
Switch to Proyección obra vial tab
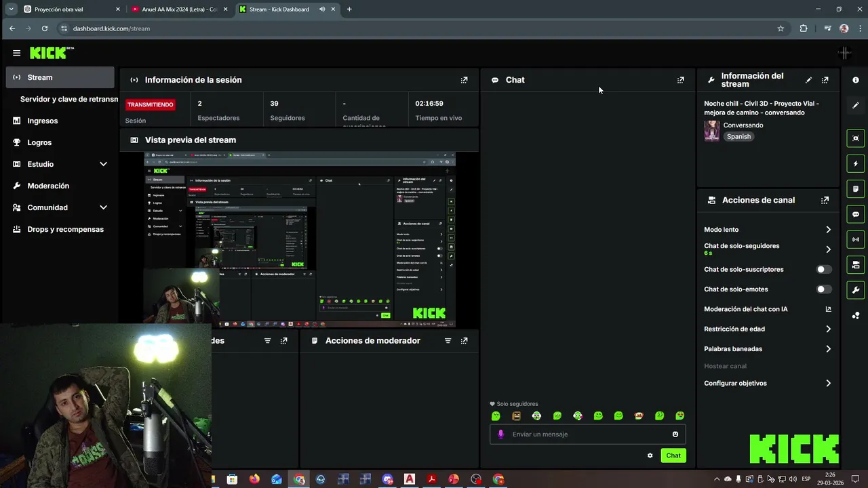[x=71, y=9]
